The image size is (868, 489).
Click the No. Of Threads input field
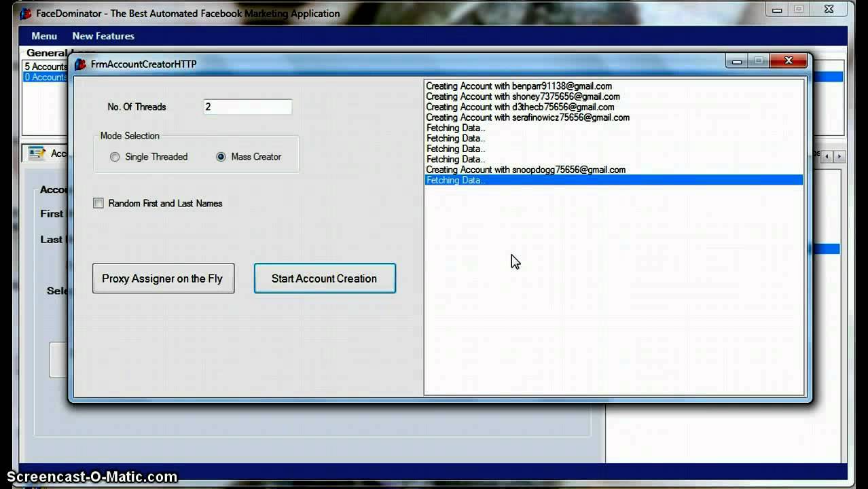[248, 107]
